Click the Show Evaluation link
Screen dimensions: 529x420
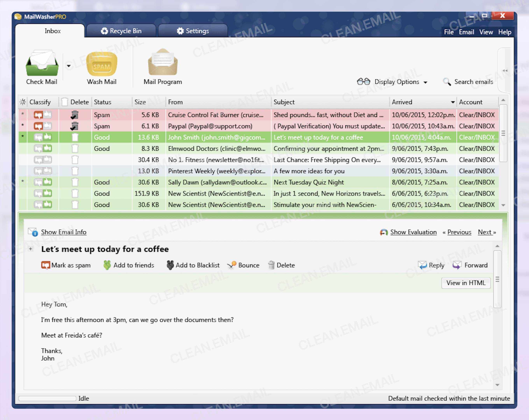(413, 232)
